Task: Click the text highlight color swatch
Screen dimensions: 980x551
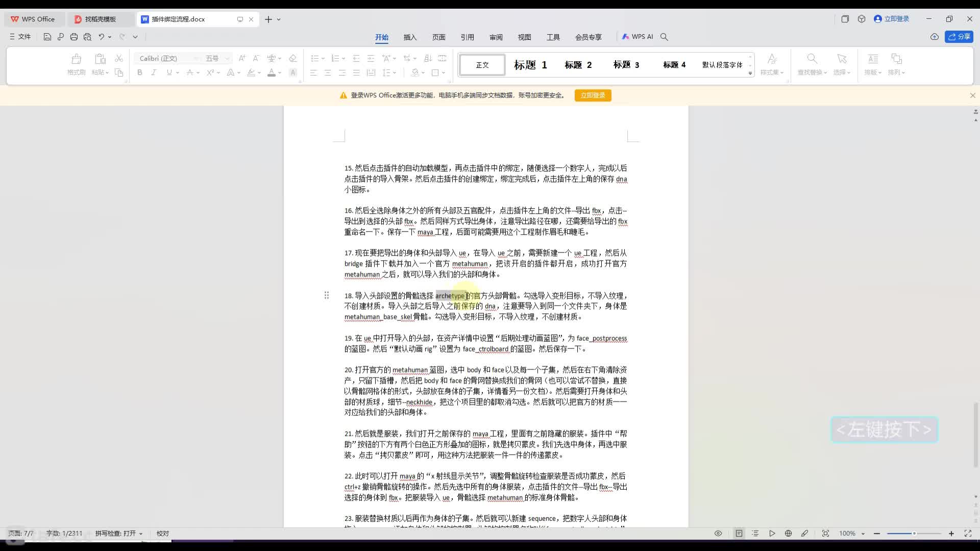Action: tap(251, 72)
